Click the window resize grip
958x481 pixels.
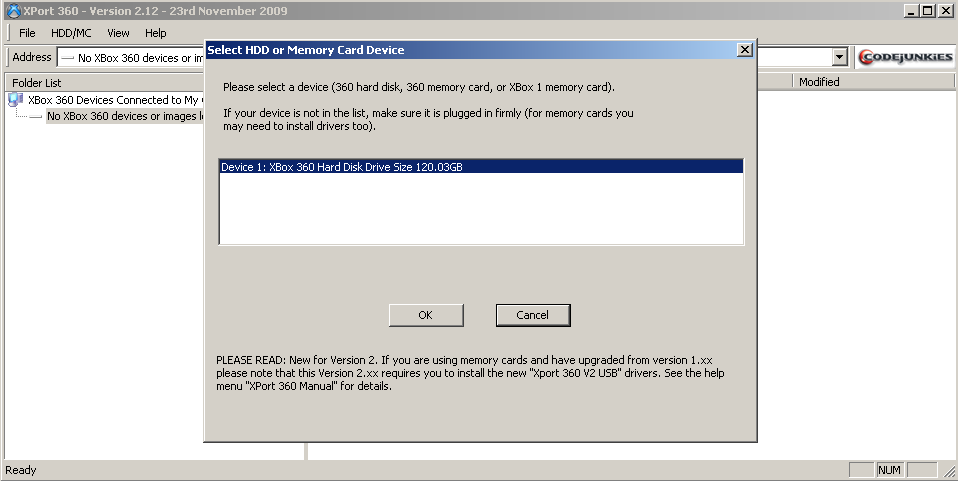[949, 471]
